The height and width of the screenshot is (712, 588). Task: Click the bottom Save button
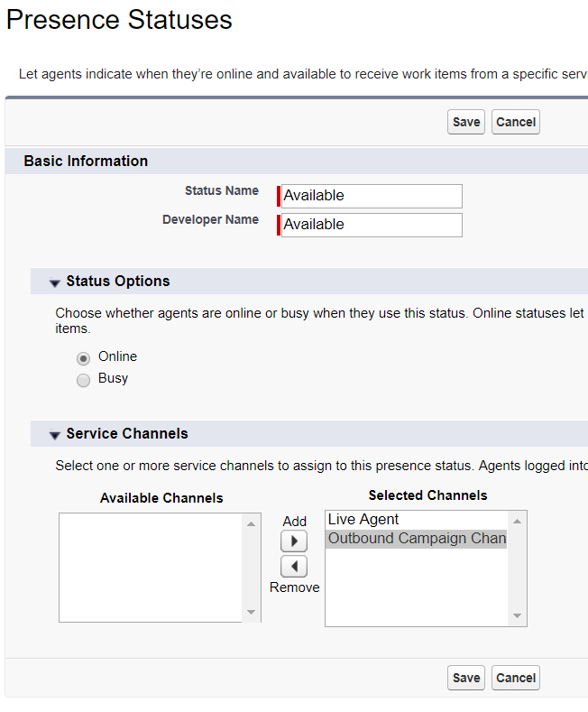coord(466,678)
